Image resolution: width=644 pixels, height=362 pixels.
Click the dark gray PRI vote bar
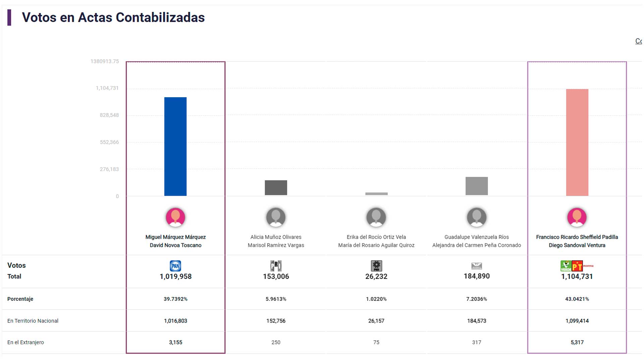click(276, 188)
